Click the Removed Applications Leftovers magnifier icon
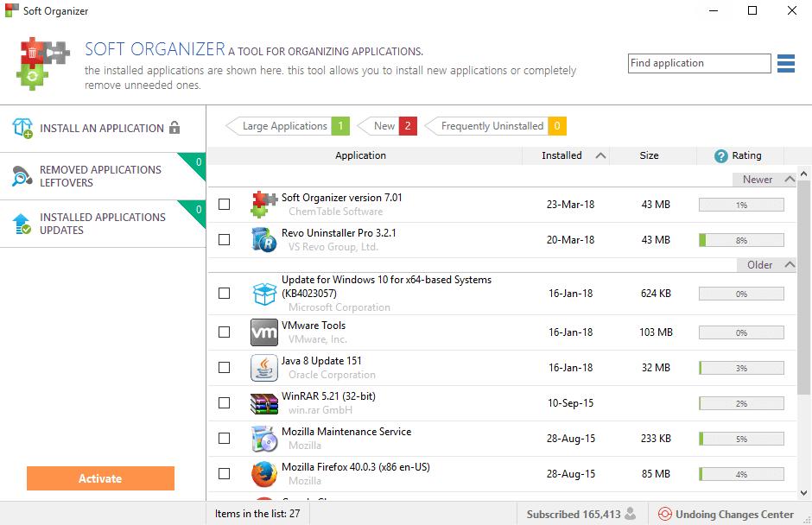Screen dimensions: 812x525 22,176
